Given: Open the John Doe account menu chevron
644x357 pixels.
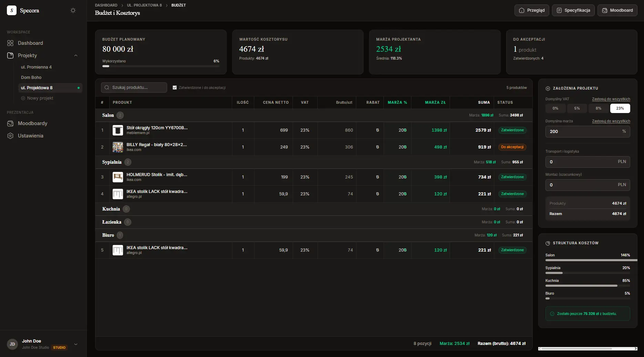Looking at the screenshot, I should [76, 344].
